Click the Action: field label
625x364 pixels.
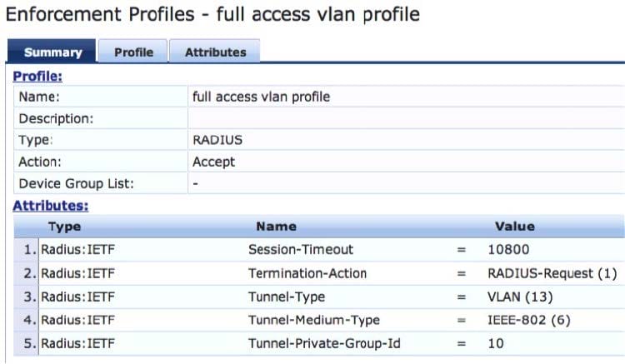point(40,162)
